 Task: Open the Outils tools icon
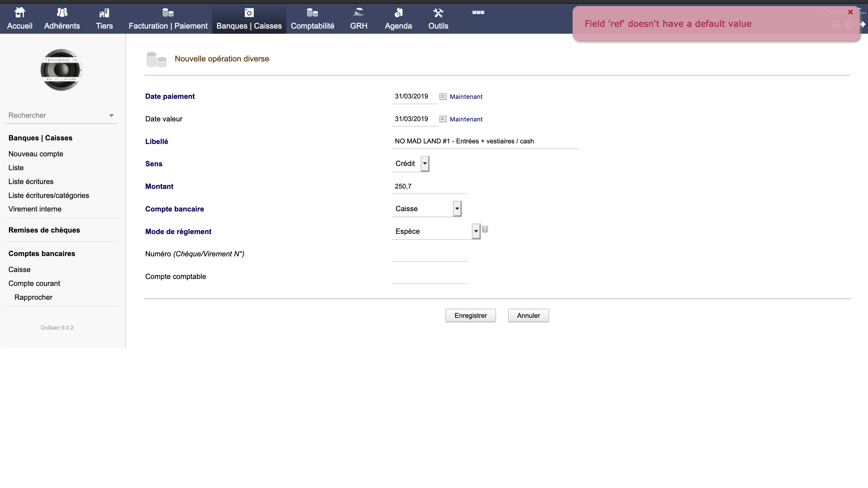pos(438,13)
